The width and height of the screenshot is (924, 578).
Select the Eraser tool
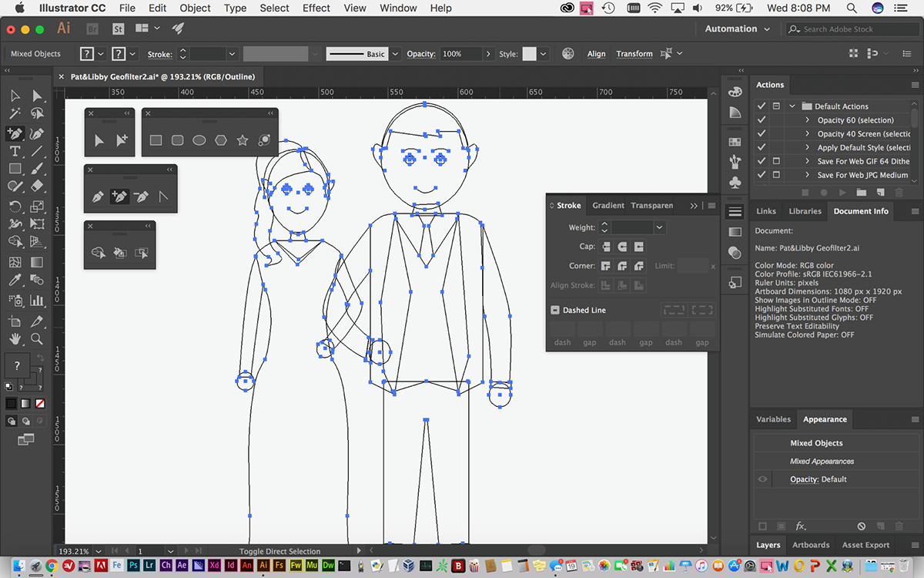[37, 187]
